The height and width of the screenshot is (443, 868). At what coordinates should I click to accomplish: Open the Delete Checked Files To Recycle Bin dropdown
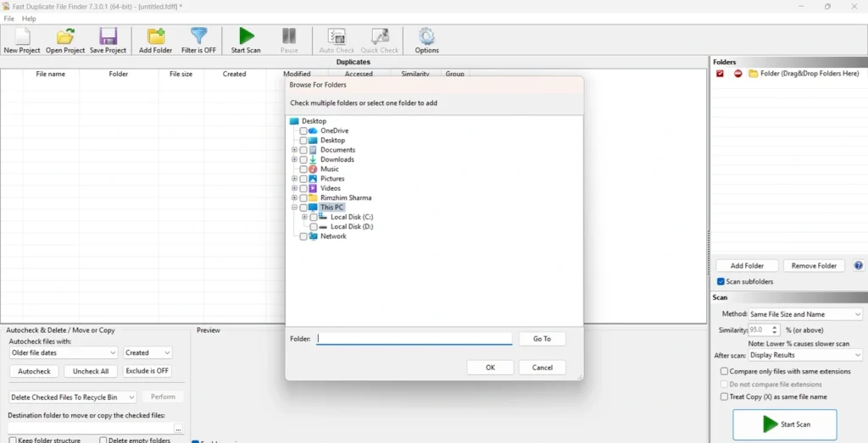coord(73,397)
